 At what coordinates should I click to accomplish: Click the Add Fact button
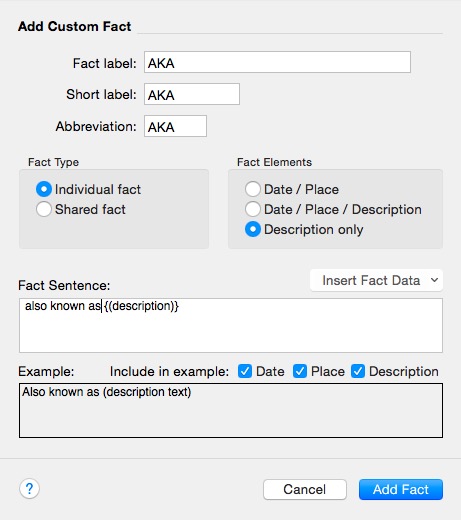(401, 489)
